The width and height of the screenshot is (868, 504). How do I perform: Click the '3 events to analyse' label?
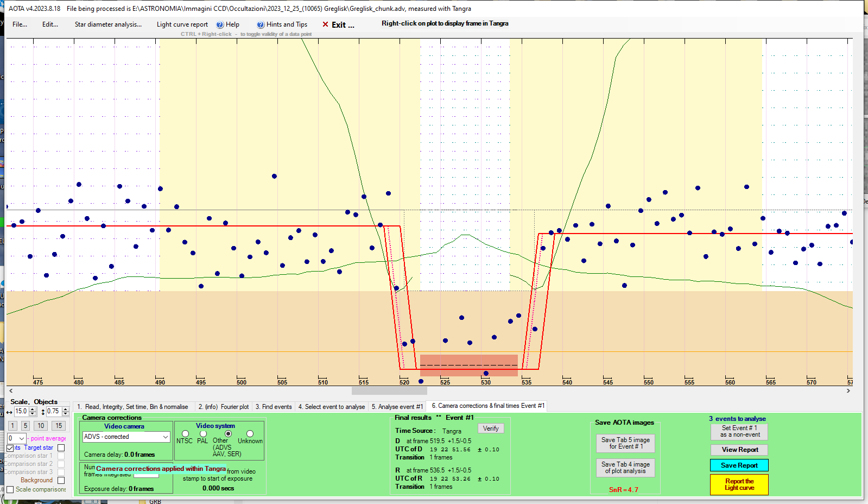737,419
